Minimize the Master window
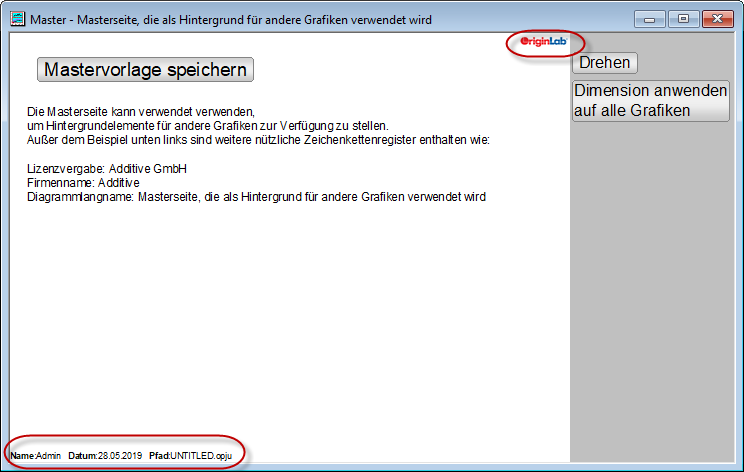Image resolution: width=744 pixels, height=472 pixels. pos(650,19)
